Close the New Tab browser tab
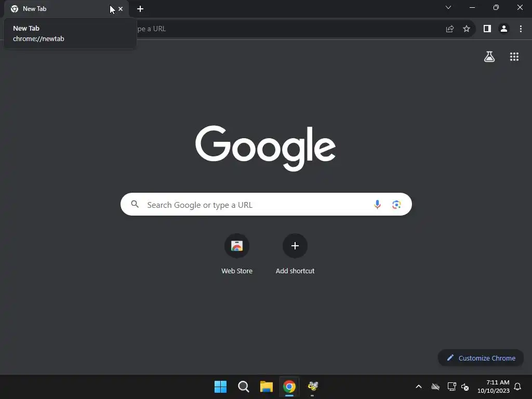 pyautogui.click(x=121, y=9)
